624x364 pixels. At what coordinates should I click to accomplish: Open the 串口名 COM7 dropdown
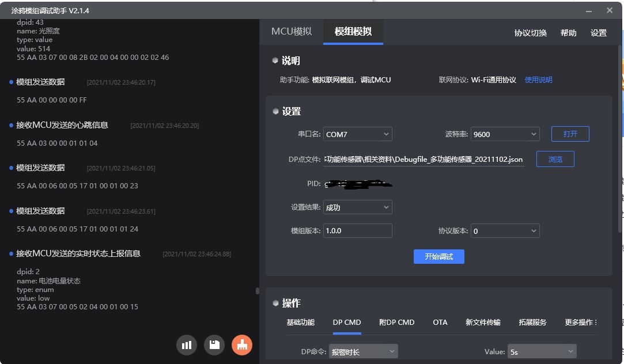357,134
